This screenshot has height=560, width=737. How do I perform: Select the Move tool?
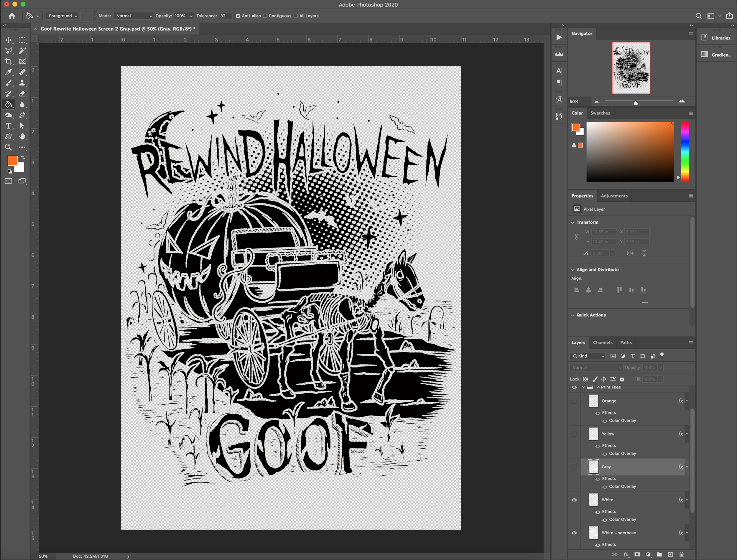tap(9, 40)
